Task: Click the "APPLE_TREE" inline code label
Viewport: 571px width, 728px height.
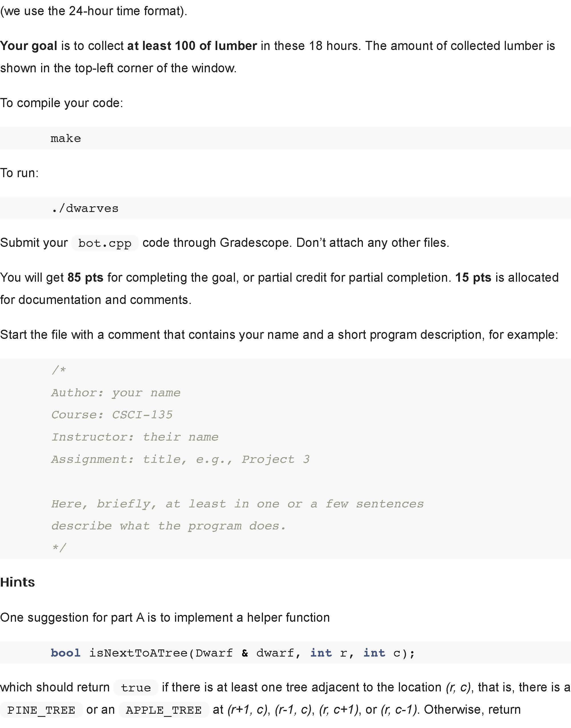Action: coord(164,710)
